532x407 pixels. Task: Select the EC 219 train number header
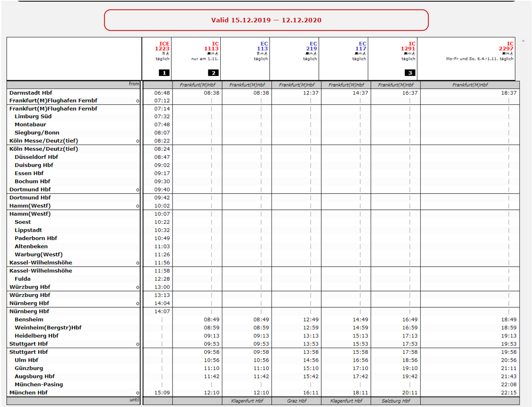311,46
